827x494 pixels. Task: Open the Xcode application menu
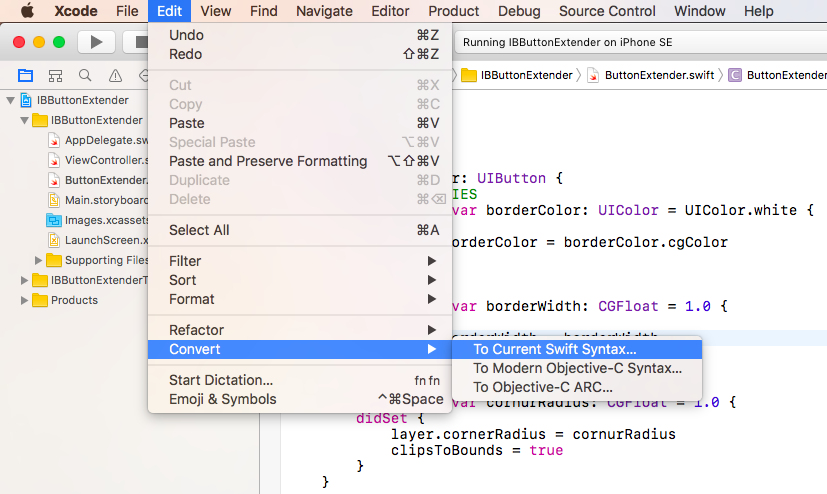click(76, 11)
